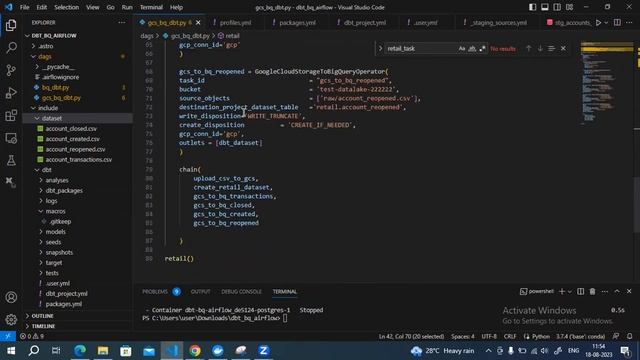640x360 pixels.
Task: Open the File menu
Action: tap(24, 7)
